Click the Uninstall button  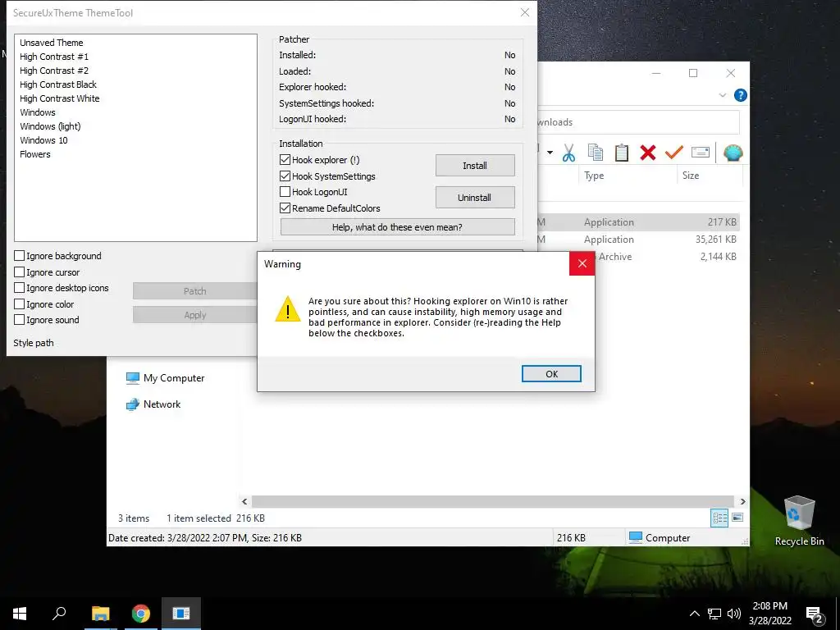point(475,197)
